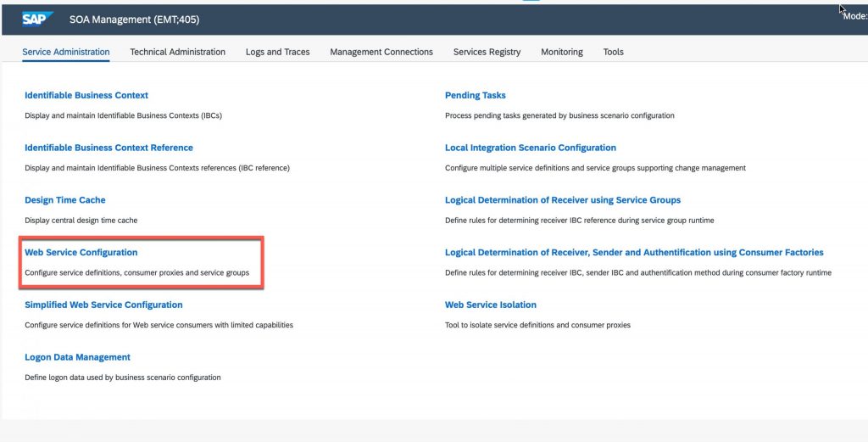The height and width of the screenshot is (442, 868).
Task: Open Local Integration Scenario Configuration link
Action: 531,148
